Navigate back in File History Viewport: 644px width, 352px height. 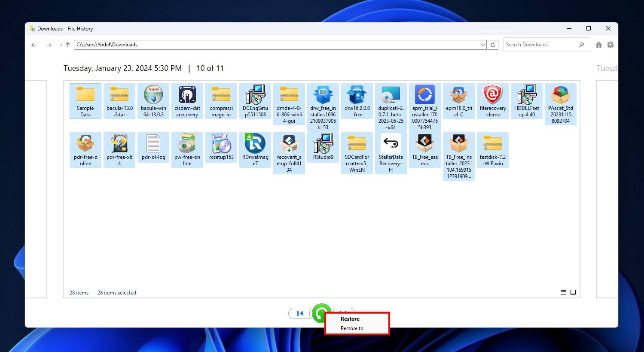tap(34, 45)
